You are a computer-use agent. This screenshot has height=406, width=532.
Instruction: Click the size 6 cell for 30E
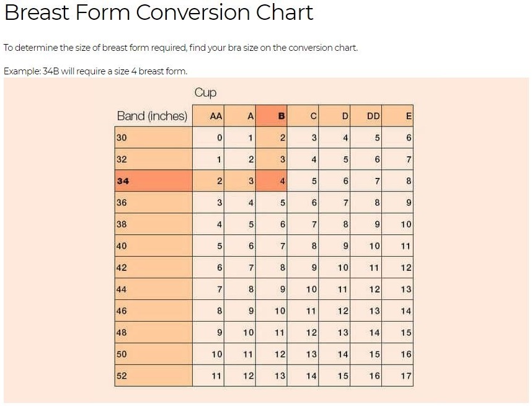[x=397, y=138]
